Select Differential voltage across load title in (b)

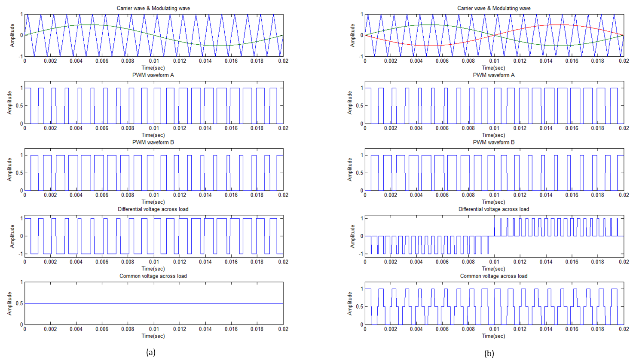tap(493, 209)
